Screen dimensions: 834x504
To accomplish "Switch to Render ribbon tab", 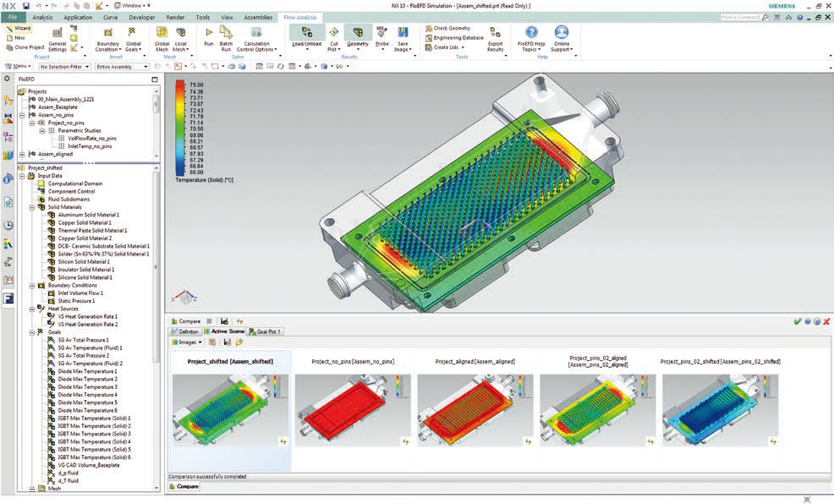I will pos(175,17).
